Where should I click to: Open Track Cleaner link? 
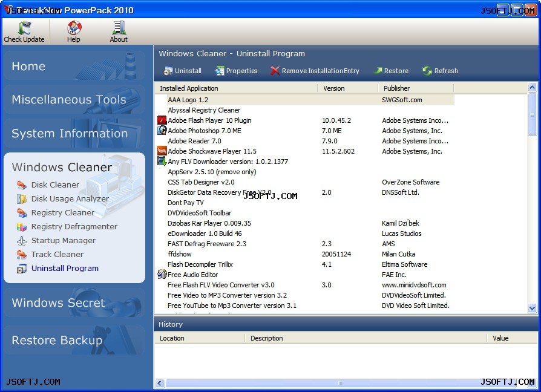57,255
